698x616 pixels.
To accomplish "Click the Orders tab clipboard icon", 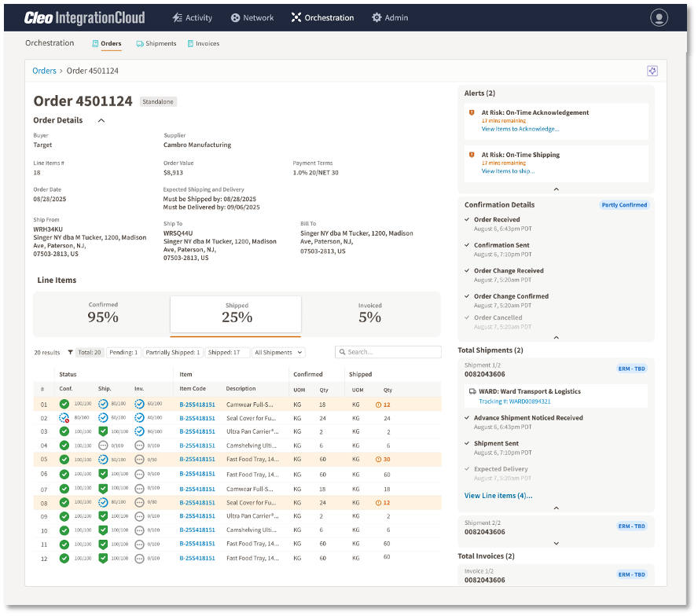I will click(x=95, y=44).
